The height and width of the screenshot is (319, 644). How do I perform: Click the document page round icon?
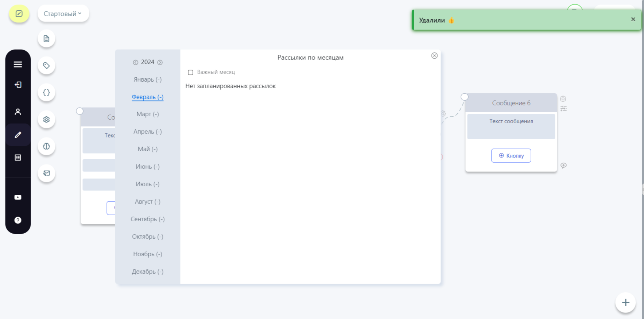46,39
